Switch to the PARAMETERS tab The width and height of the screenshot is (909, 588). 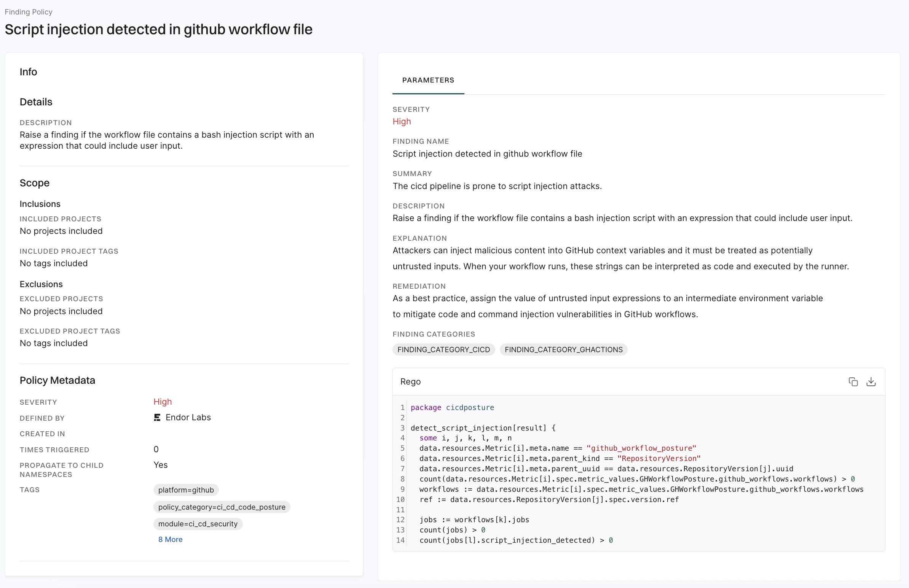(428, 80)
